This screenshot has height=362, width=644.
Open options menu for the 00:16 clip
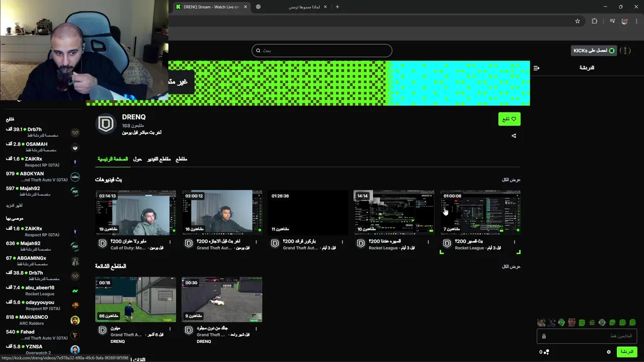[170, 329]
